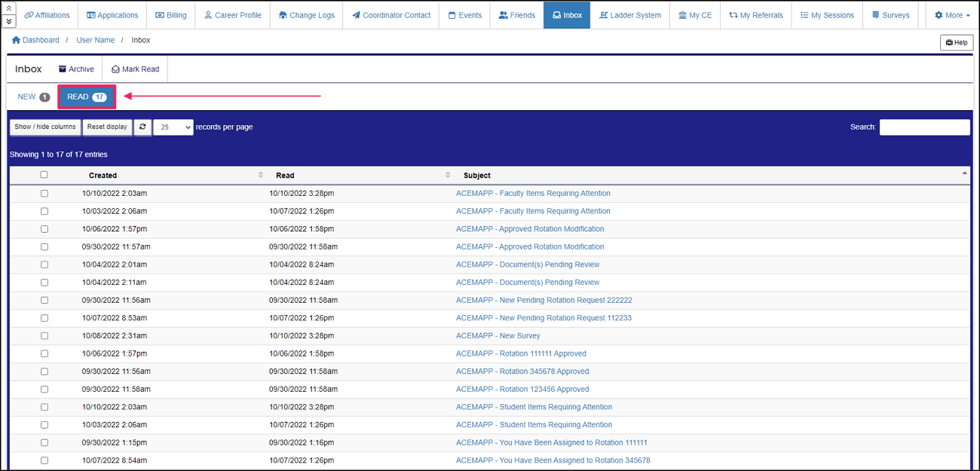Click the Help button

point(956,42)
